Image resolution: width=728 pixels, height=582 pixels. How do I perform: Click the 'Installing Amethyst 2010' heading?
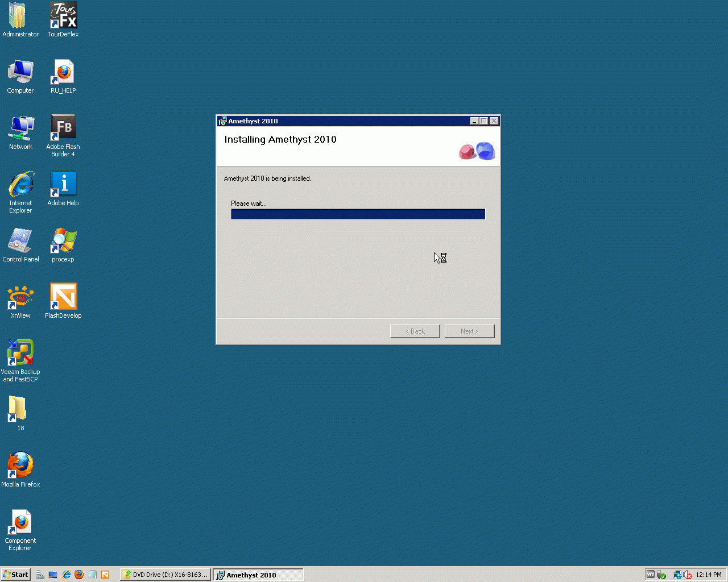point(280,139)
